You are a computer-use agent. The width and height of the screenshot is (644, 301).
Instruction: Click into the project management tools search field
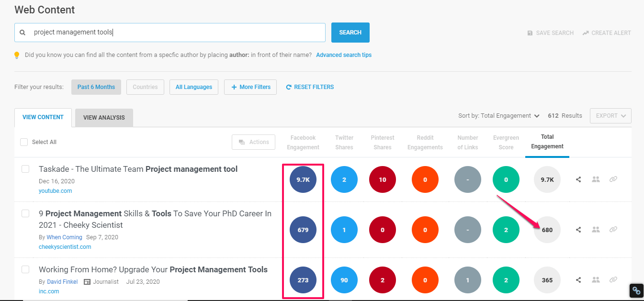pos(177,33)
